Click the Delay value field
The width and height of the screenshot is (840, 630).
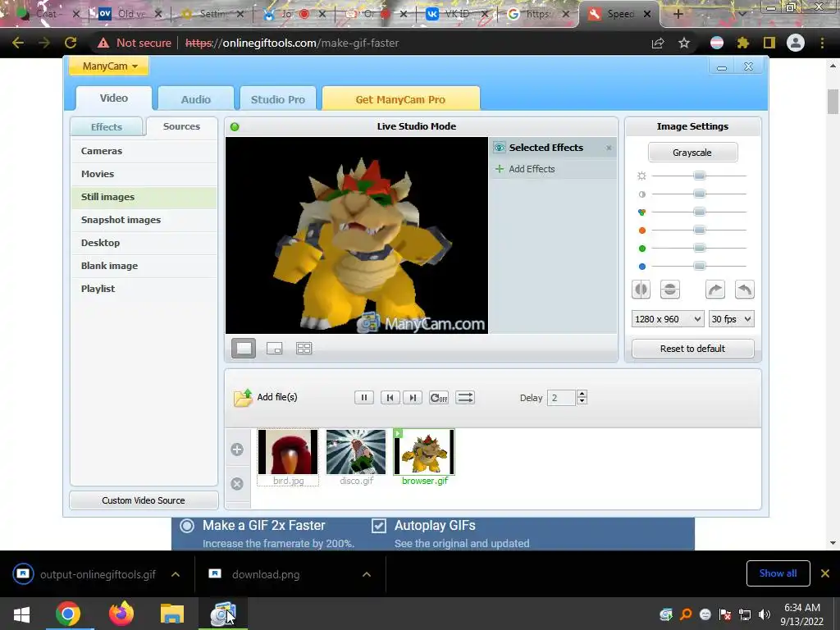click(x=561, y=398)
